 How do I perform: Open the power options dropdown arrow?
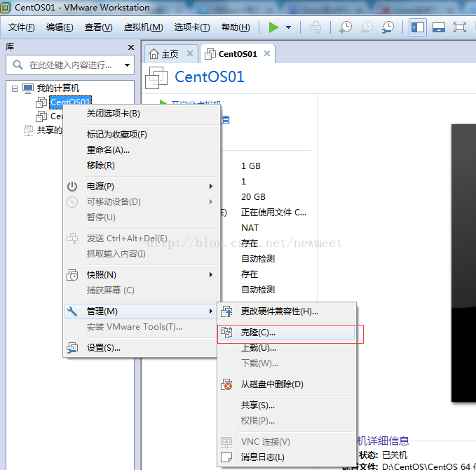288,27
